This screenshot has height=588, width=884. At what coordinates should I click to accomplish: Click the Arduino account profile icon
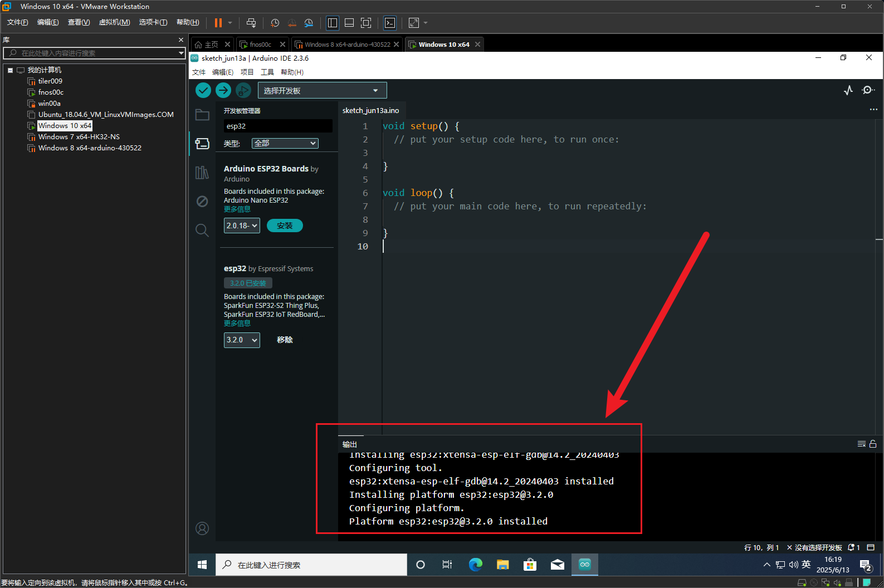point(202,528)
